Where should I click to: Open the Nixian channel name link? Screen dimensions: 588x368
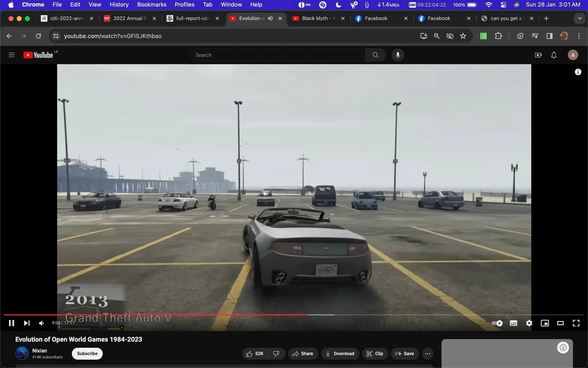(x=39, y=350)
